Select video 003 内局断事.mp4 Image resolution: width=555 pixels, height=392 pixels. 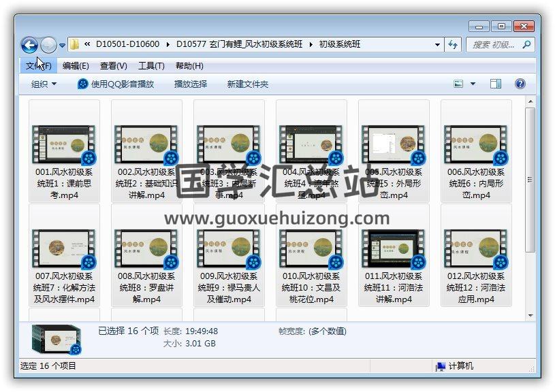coord(229,151)
